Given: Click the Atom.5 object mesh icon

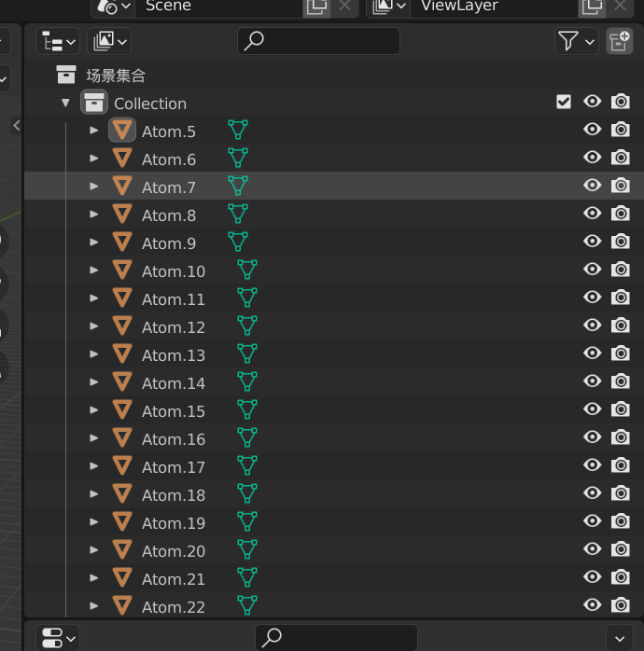Looking at the screenshot, I should click(x=122, y=130).
